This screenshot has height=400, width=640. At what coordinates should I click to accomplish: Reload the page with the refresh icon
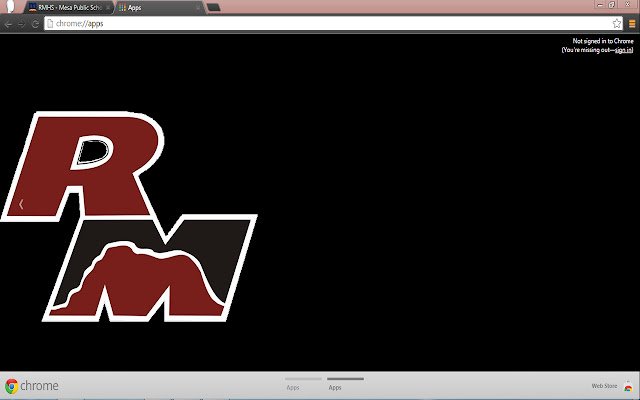(35, 24)
